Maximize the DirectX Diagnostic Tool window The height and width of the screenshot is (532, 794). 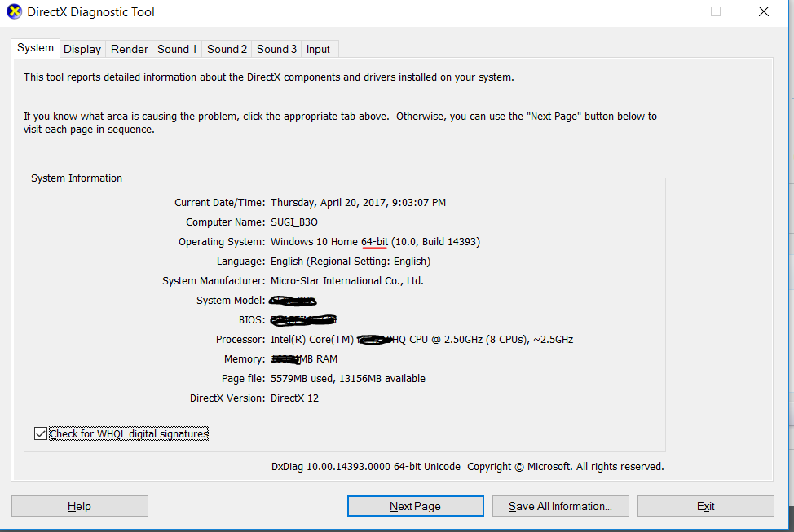716,11
